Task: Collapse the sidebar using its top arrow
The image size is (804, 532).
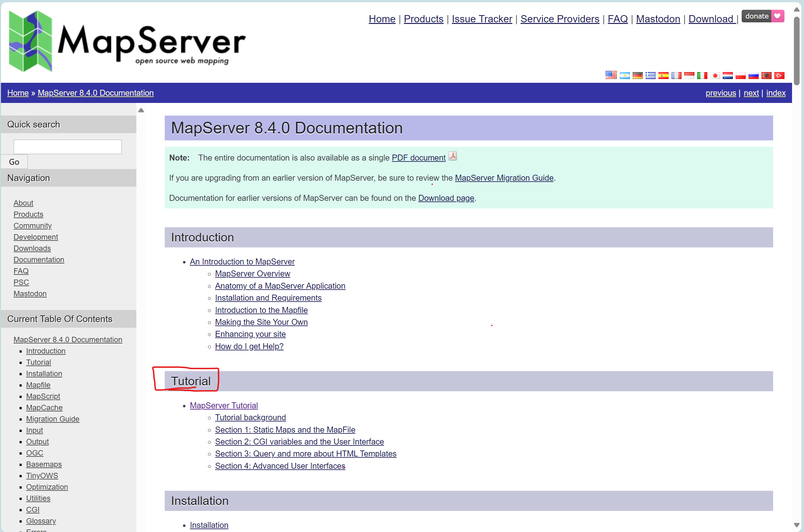Action: pyautogui.click(x=141, y=110)
